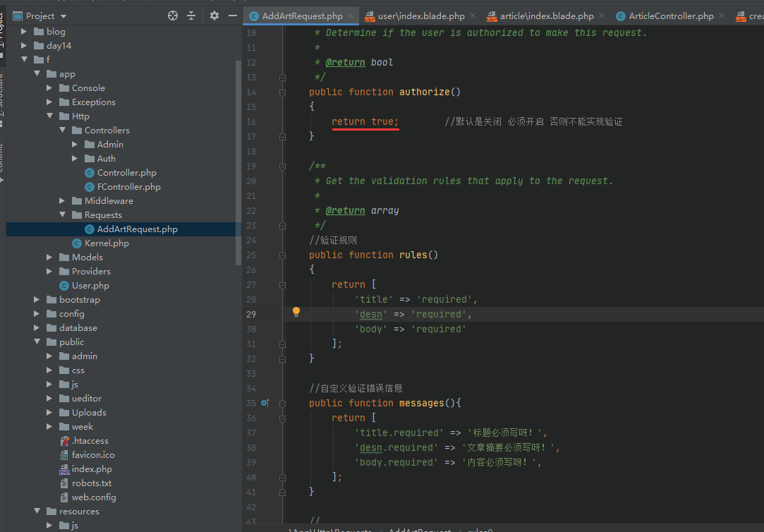Collapse the Controllers folder
This screenshot has width=764, height=532.
pos(62,130)
